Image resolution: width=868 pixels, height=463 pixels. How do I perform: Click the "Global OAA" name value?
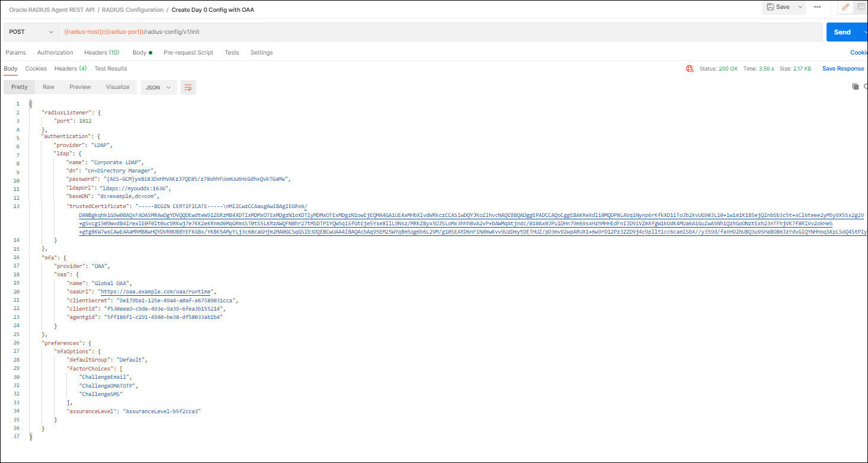pyautogui.click(x=111, y=283)
